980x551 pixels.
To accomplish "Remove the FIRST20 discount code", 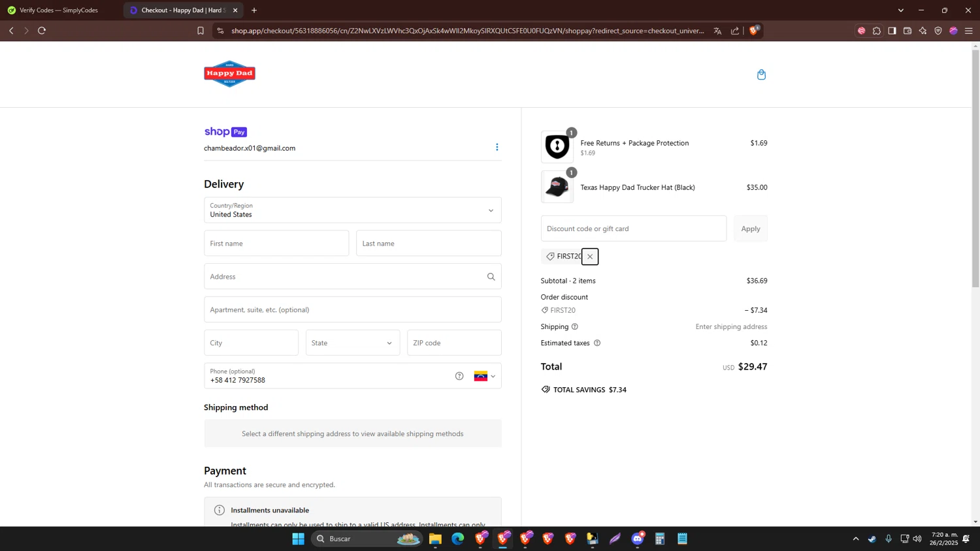I will click(x=590, y=257).
